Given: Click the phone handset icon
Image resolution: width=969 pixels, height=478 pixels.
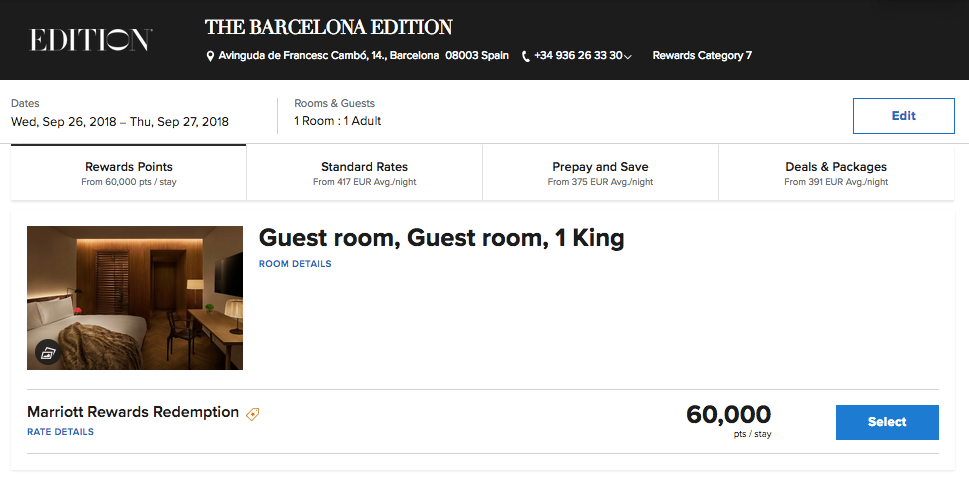Looking at the screenshot, I should (526, 56).
